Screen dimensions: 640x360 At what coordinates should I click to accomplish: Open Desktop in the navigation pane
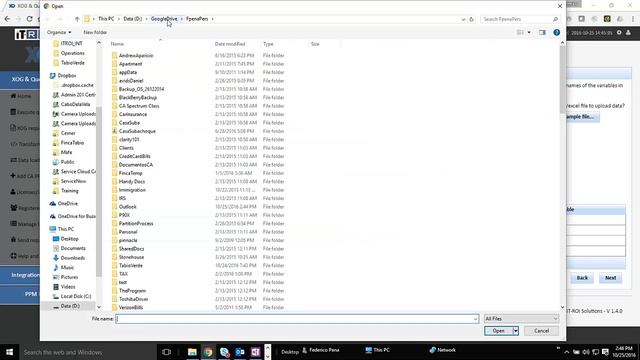(69, 239)
